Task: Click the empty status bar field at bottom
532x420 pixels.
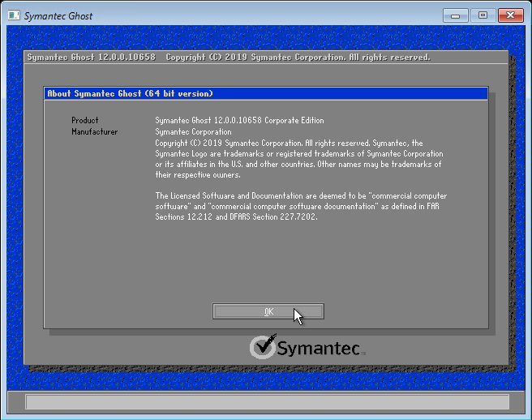Action: pos(268,401)
